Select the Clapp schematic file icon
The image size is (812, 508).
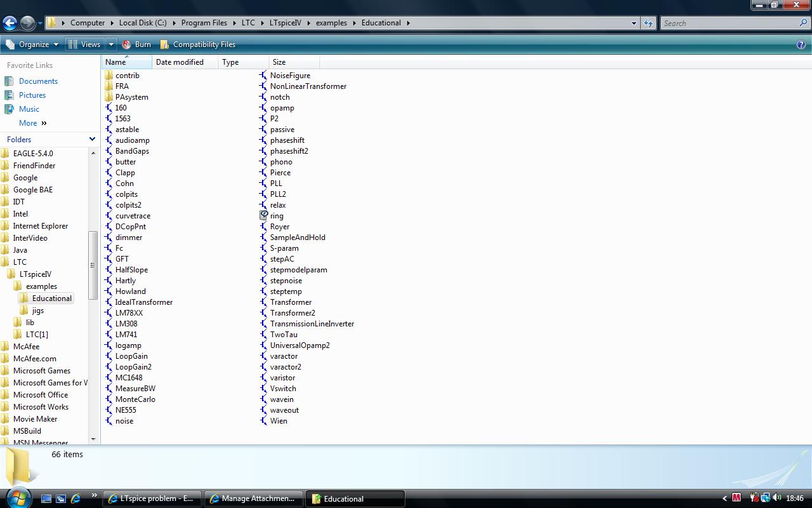pos(109,173)
